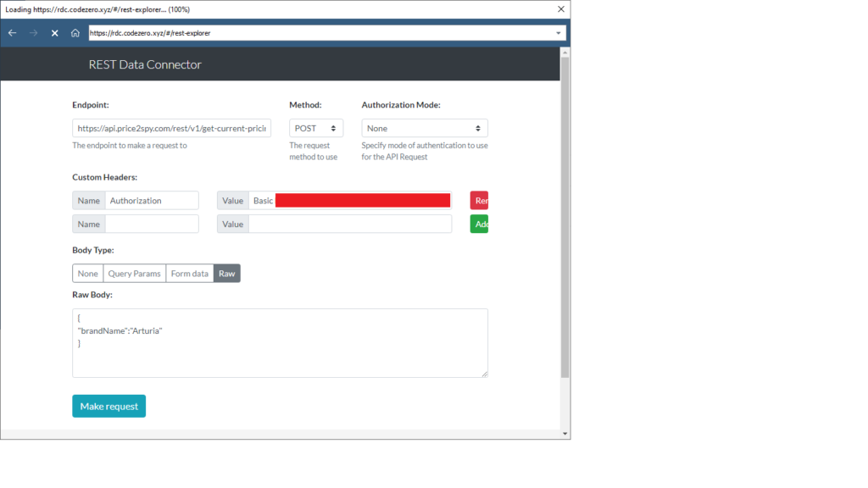
Task: Add a new custom header
Action: pos(480,224)
